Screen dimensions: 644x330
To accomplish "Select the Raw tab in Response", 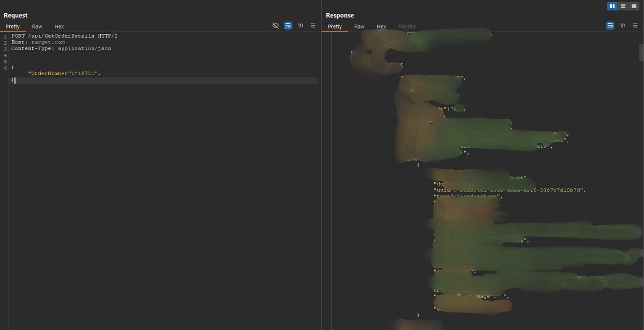I will 359,26.
